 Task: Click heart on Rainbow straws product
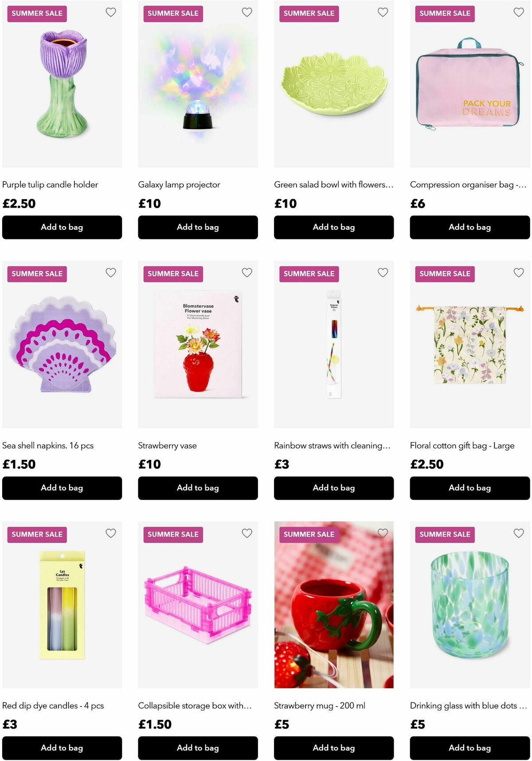point(383,273)
